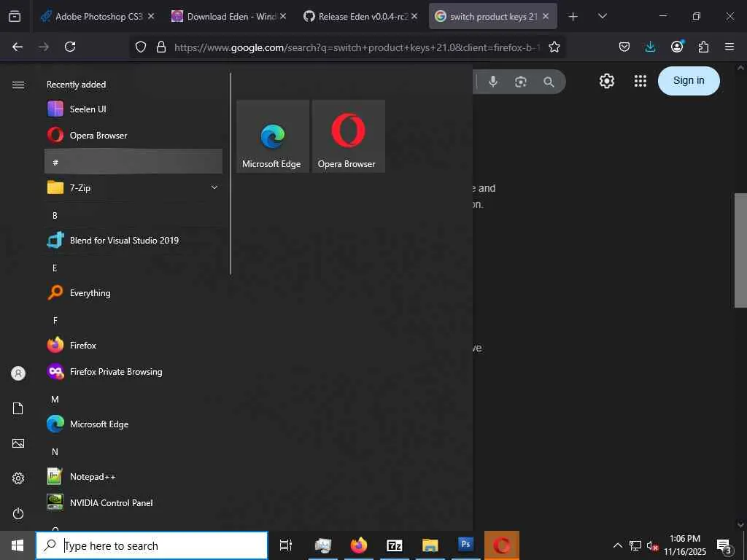The width and height of the screenshot is (747, 560).
Task: Bookmark this page with star icon
Action: tap(554, 47)
